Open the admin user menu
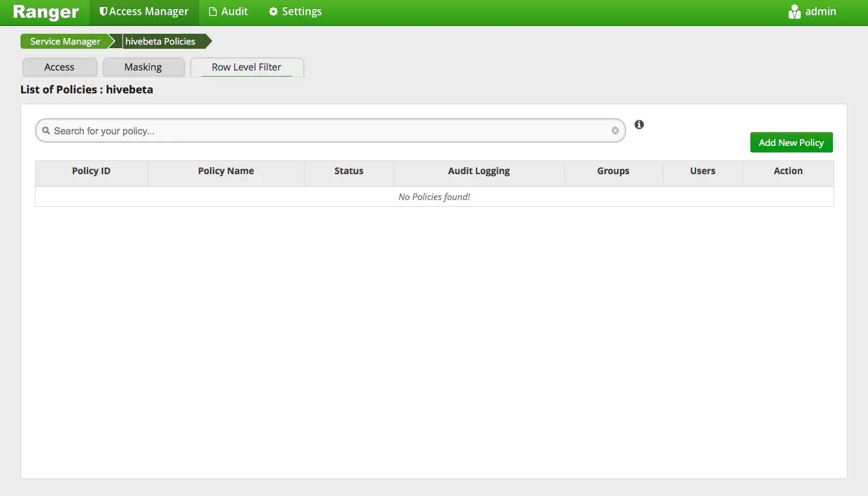Screen dimensions: 868x496 point(812,12)
